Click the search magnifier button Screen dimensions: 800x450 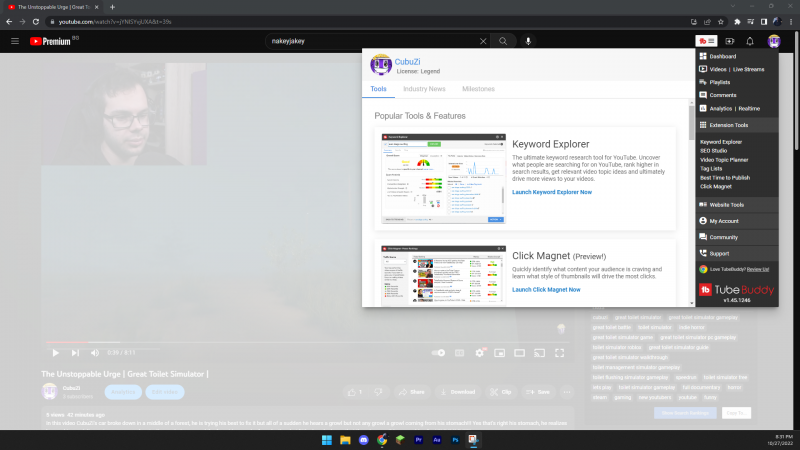point(503,41)
